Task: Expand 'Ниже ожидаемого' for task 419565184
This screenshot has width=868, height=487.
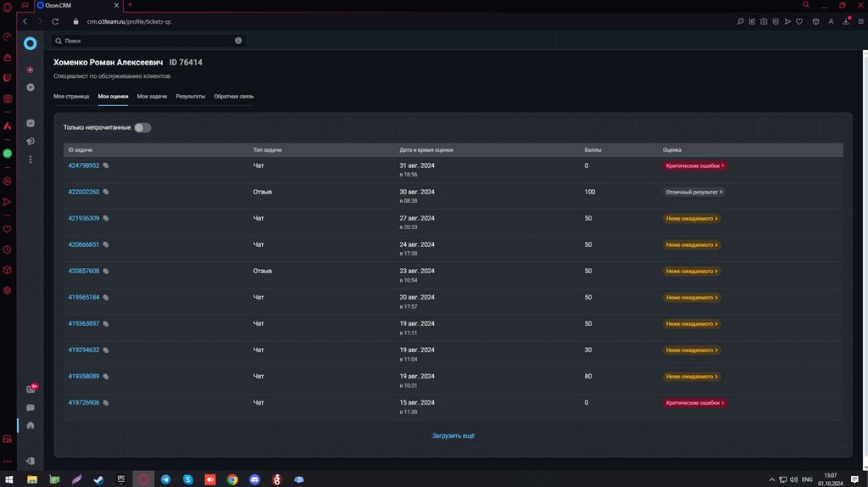Action: [x=692, y=298]
